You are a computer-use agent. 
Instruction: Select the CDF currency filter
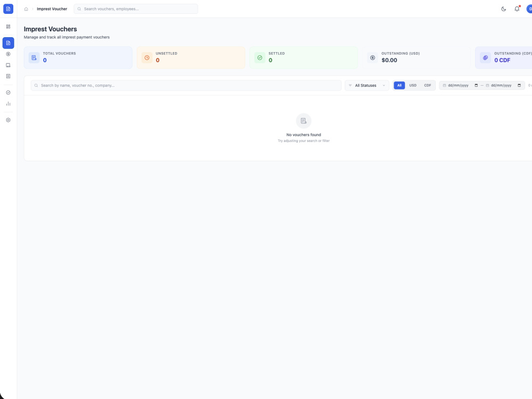coord(428,86)
